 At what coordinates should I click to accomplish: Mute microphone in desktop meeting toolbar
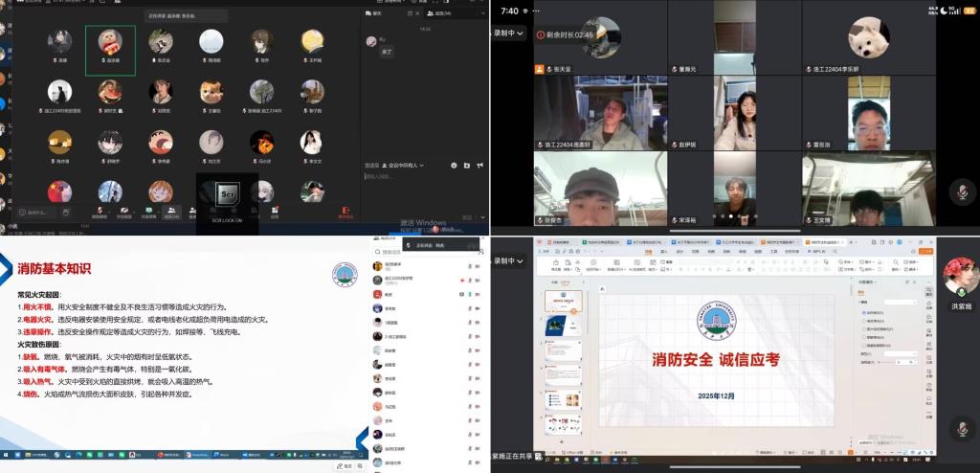click(99, 209)
